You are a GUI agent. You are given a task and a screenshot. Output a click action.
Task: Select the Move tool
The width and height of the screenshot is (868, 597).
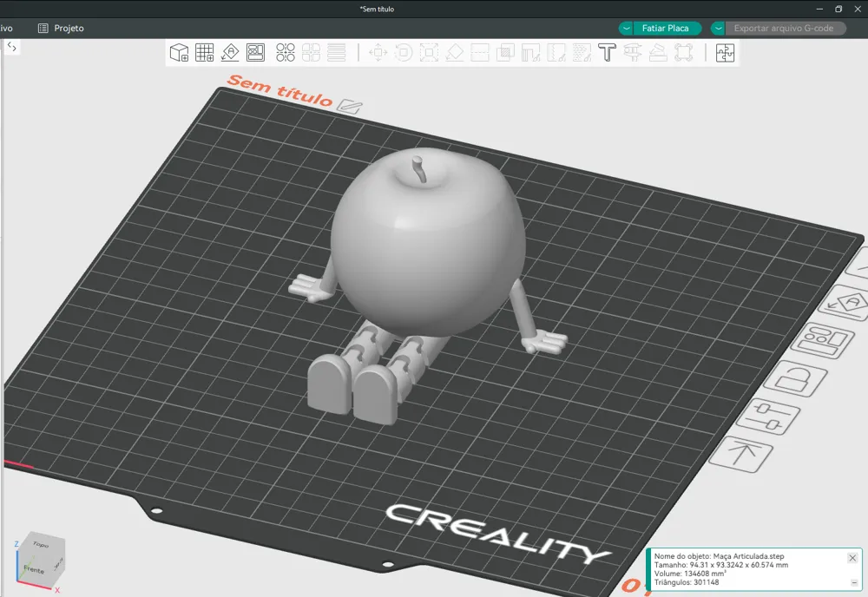(x=378, y=53)
